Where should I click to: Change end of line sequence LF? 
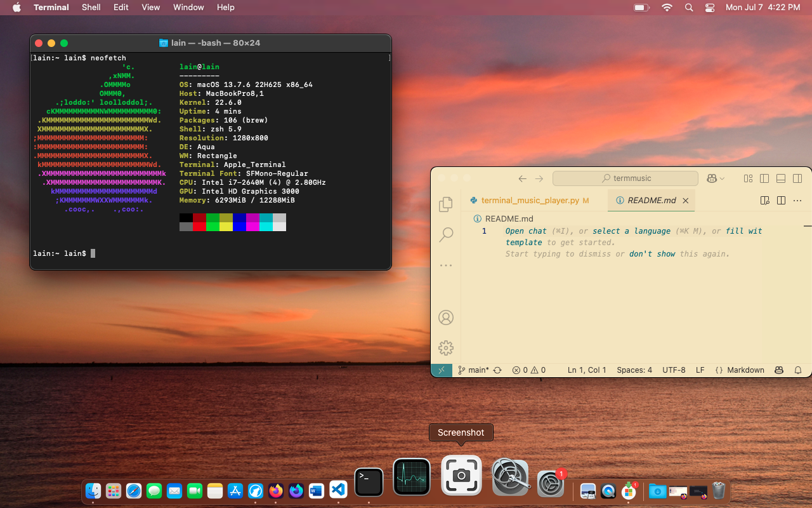point(700,370)
